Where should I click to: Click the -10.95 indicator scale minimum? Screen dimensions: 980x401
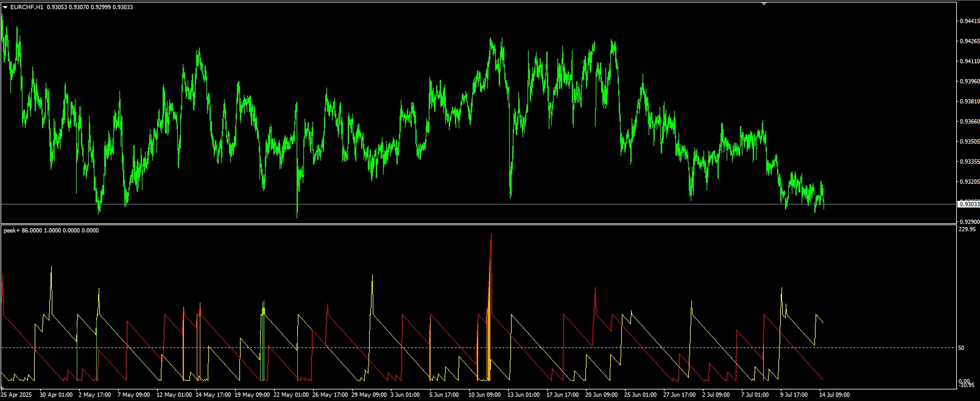pos(967,385)
